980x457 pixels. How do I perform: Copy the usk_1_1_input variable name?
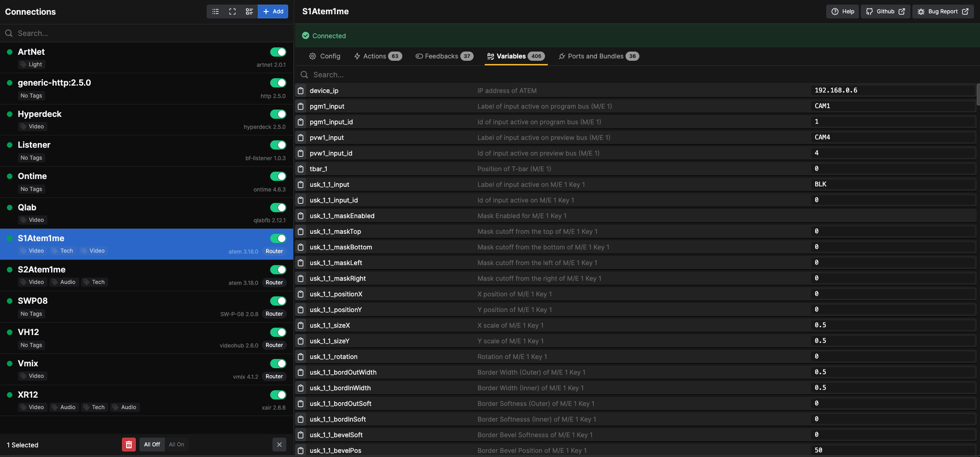[301, 185]
